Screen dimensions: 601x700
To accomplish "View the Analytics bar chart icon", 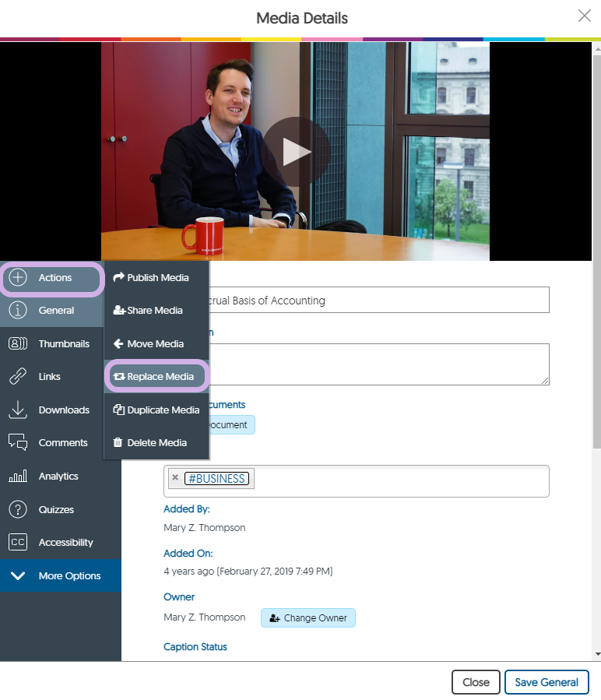I will [18, 477].
